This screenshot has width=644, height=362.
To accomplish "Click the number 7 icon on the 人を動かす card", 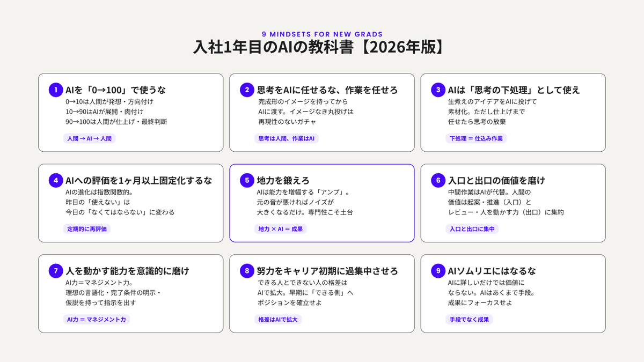I will pos(55,271).
